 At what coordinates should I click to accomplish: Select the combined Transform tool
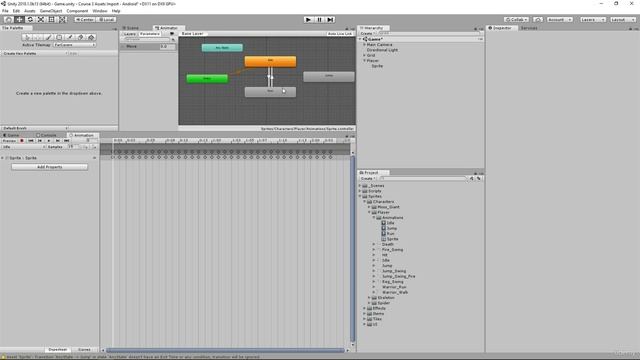62,20
